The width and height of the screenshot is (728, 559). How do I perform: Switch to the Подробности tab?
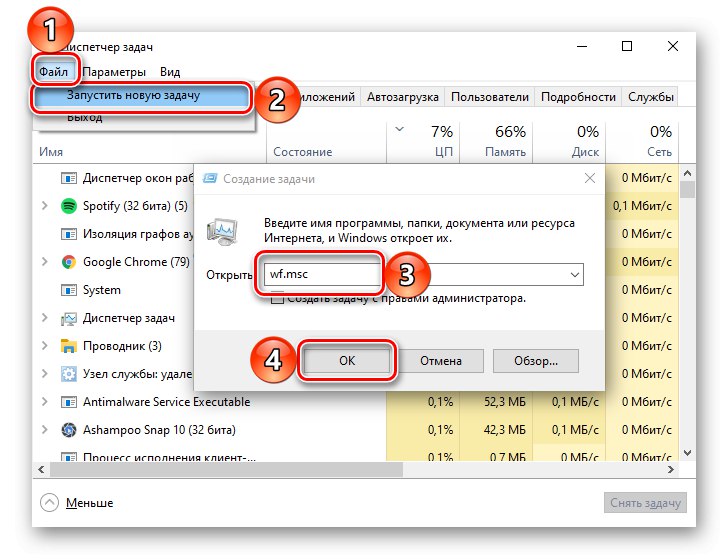click(578, 97)
